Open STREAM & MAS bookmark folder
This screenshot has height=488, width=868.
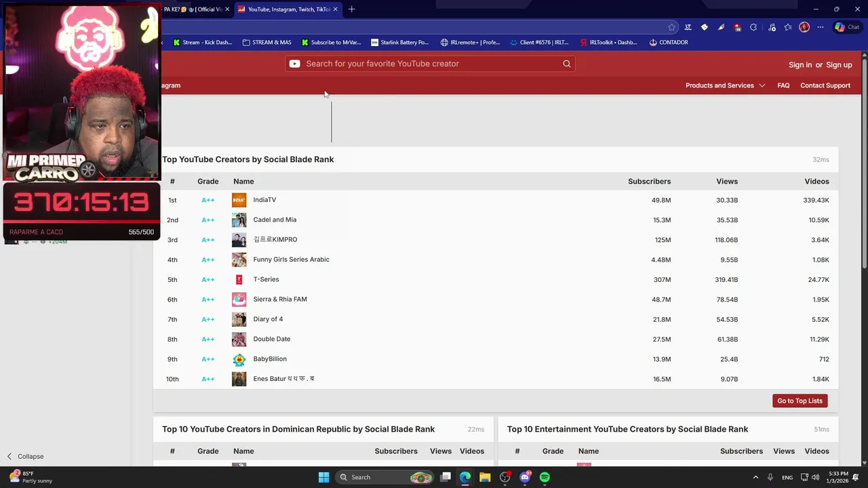(267, 42)
